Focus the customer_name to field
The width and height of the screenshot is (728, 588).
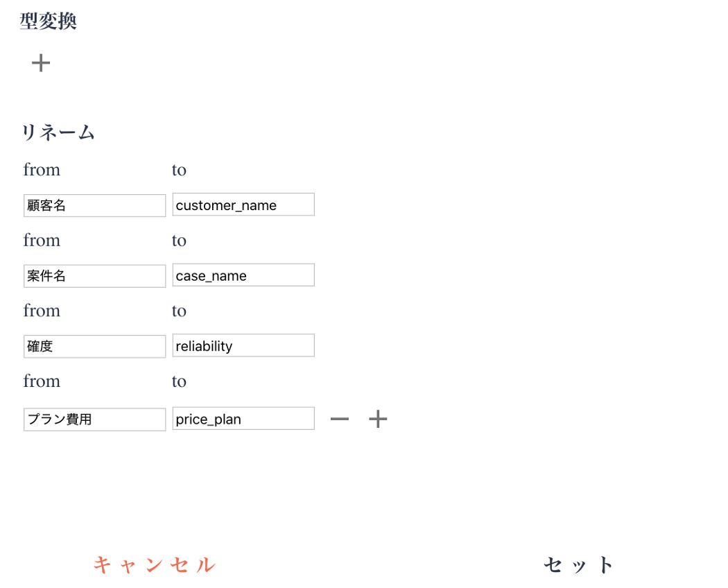pos(243,205)
